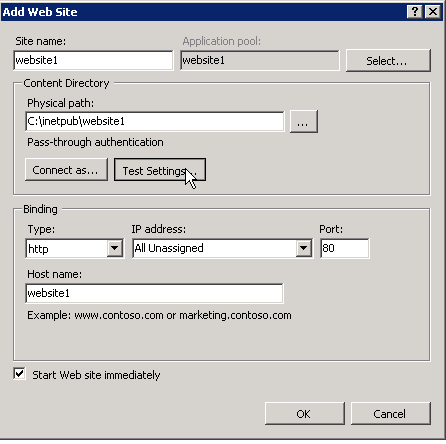Click into the Physical path field
The image size is (446, 444).
coord(155,122)
